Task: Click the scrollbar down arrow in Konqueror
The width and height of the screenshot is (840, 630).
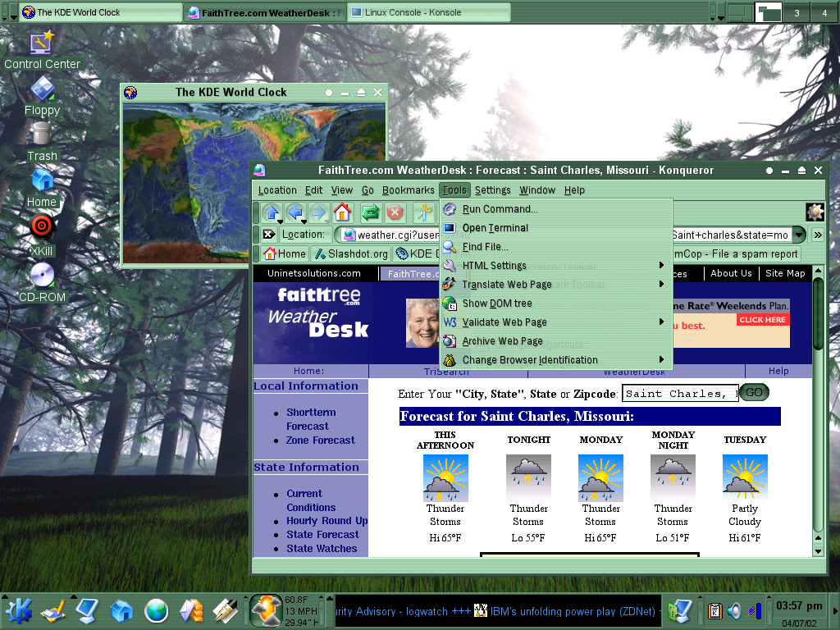Action: pyautogui.click(x=818, y=551)
